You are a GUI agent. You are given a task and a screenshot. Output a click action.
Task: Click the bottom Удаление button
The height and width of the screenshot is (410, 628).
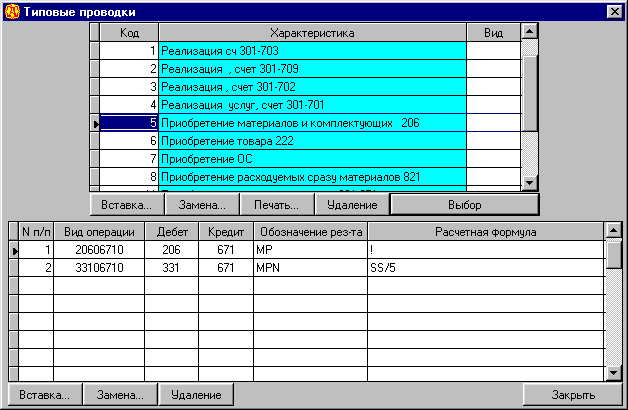pos(194,395)
